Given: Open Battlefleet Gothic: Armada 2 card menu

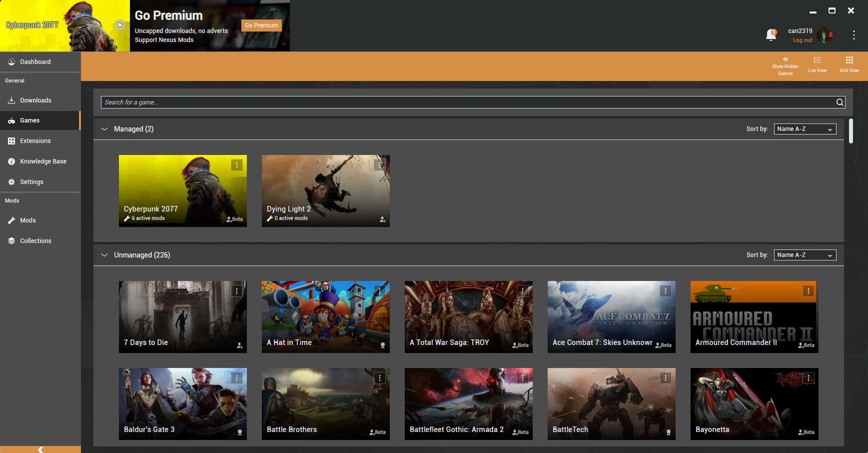Looking at the screenshot, I should (523, 378).
